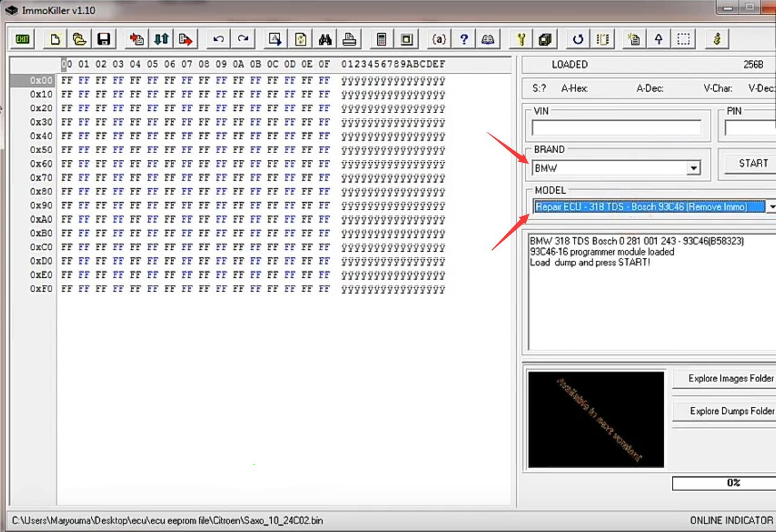Create a new blank file icon

coord(56,39)
